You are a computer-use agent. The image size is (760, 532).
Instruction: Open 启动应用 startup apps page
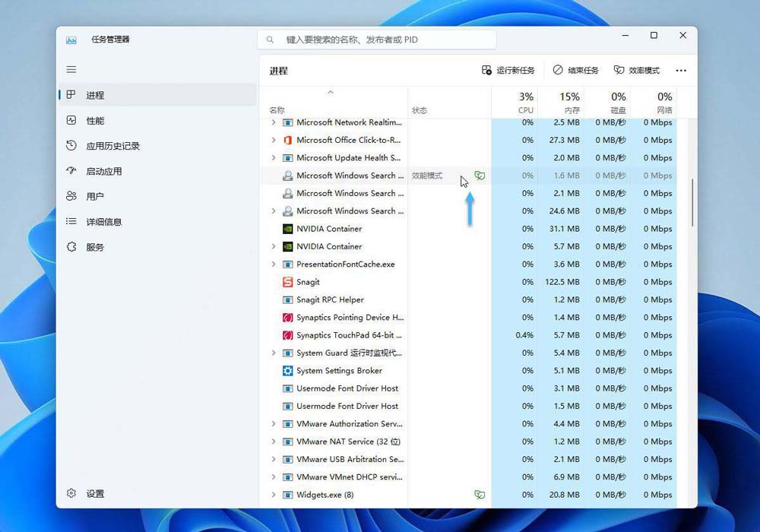tap(103, 171)
